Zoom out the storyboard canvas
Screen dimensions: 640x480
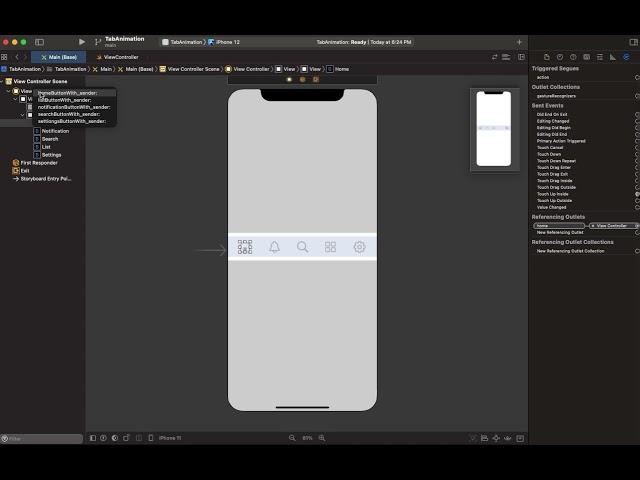coord(292,438)
